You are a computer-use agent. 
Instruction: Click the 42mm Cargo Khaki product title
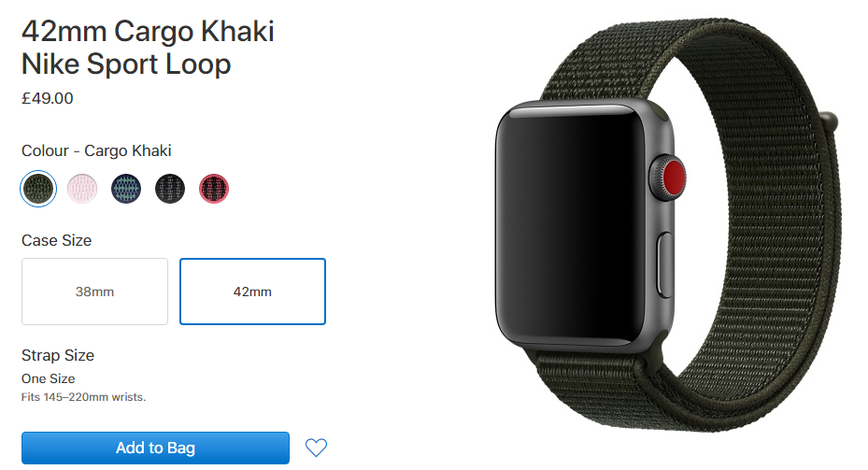click(148, 47)
